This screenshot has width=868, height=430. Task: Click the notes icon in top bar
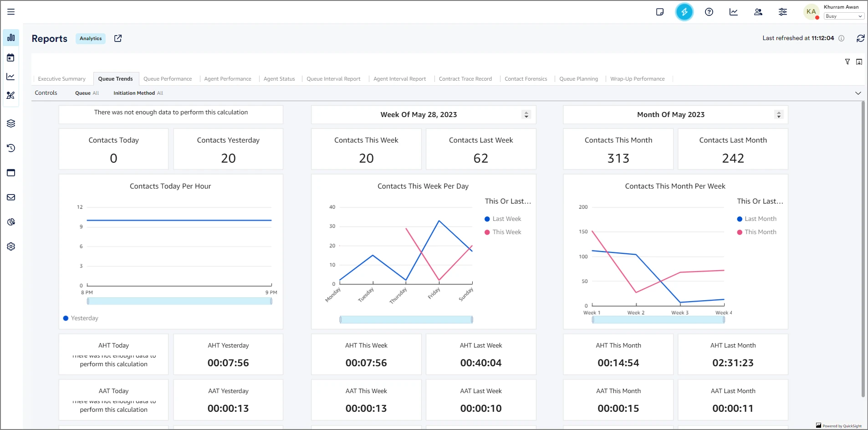[x=659, y=12]
